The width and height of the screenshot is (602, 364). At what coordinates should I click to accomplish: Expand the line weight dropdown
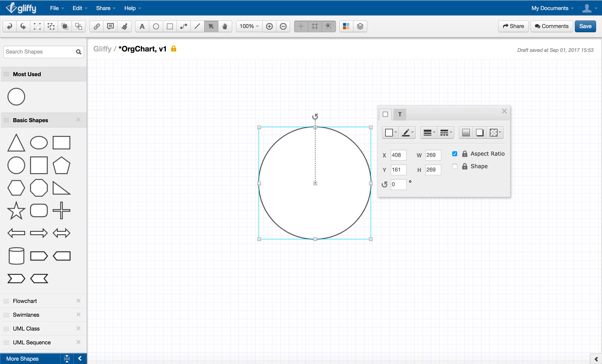click(429, 133)
